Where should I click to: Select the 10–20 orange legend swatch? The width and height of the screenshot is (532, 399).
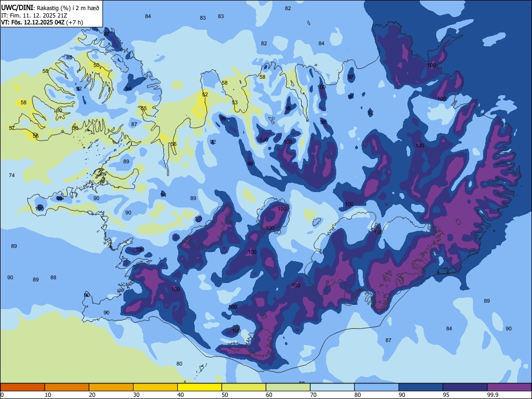click(67, 387)
